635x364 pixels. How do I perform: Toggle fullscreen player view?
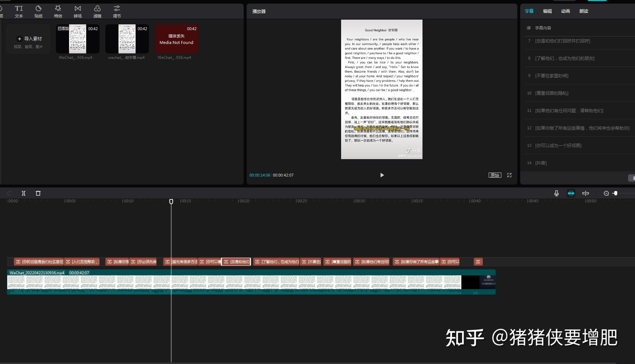pyautogui.click(x=509, y=175)
